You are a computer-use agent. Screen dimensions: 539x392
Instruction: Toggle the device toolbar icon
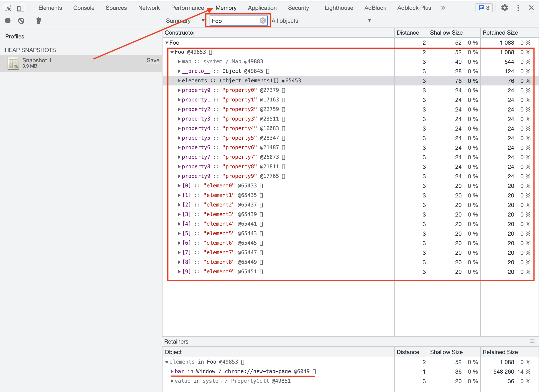coord(21,8)
